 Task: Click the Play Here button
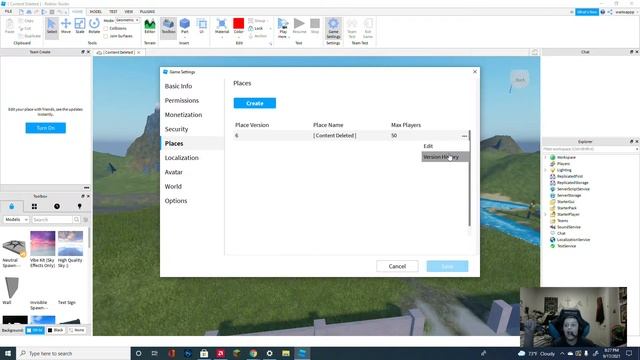[282, 28]
